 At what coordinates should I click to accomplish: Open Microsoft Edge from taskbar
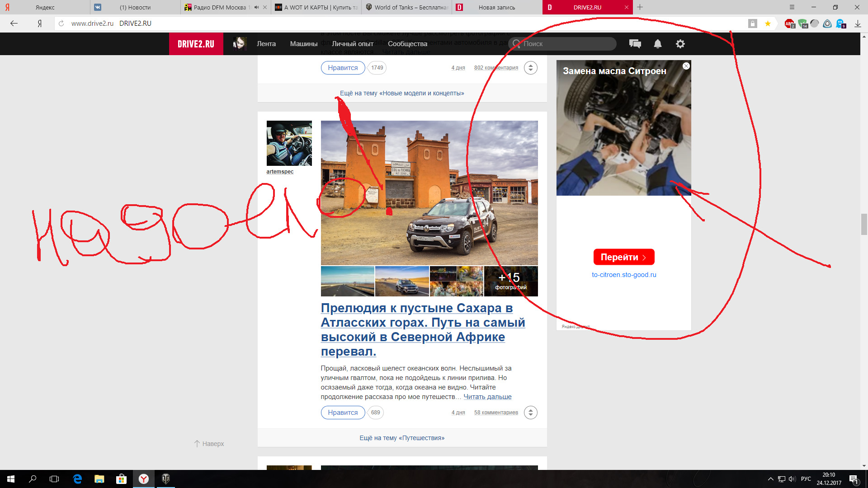(77, 479)
